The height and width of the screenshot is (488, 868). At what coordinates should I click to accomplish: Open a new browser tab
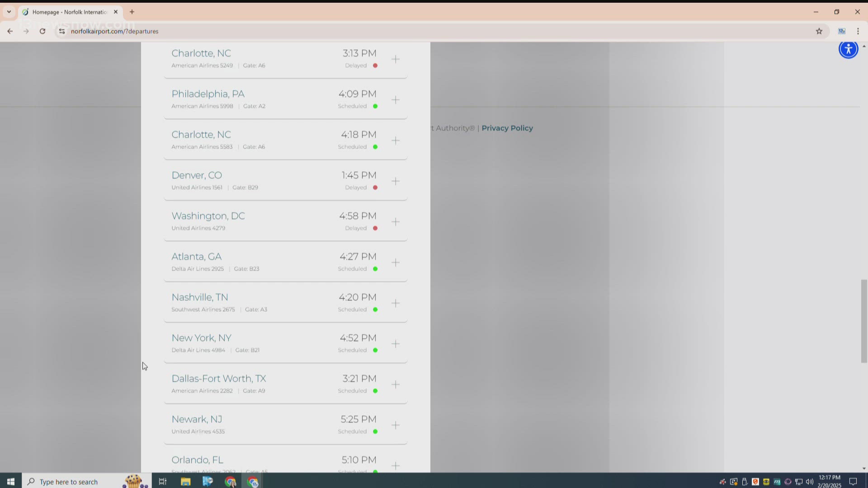tap(132, 12)
